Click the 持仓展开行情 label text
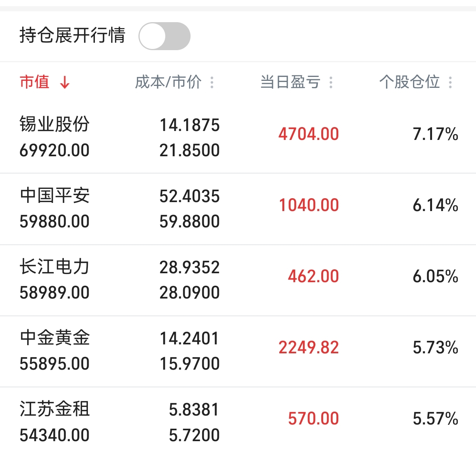 72,35
